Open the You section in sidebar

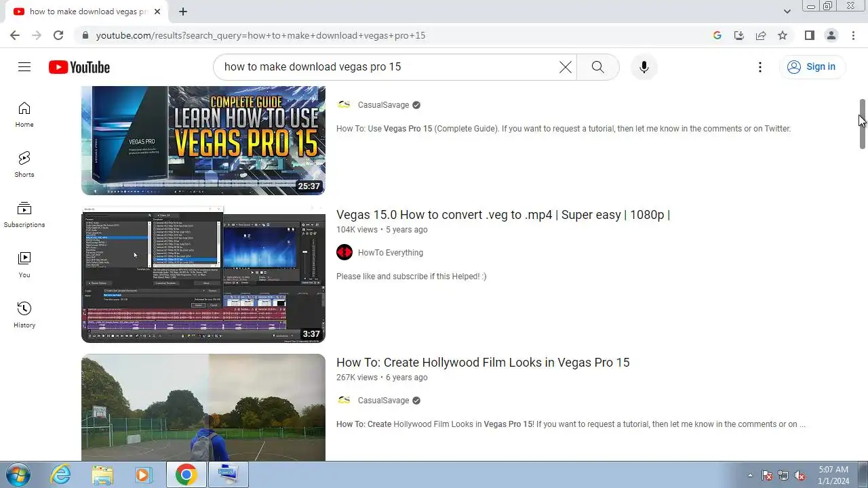[x=24, y=265]
